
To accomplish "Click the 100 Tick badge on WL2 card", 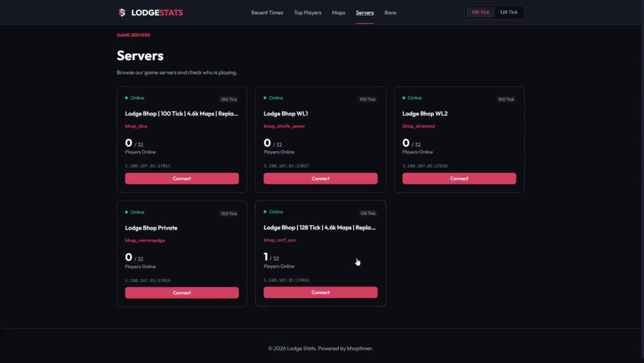I will 506,99.
